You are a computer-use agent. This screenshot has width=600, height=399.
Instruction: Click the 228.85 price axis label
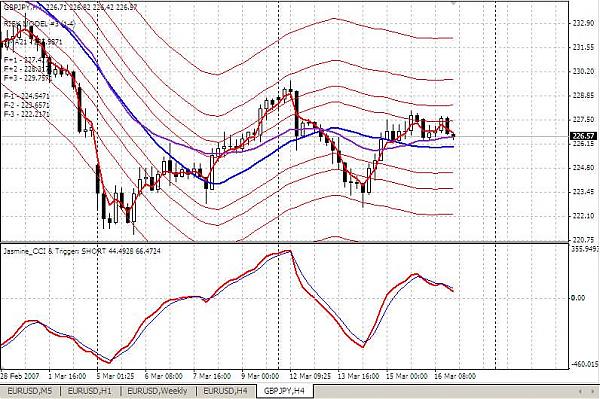[x=584, y=96]
